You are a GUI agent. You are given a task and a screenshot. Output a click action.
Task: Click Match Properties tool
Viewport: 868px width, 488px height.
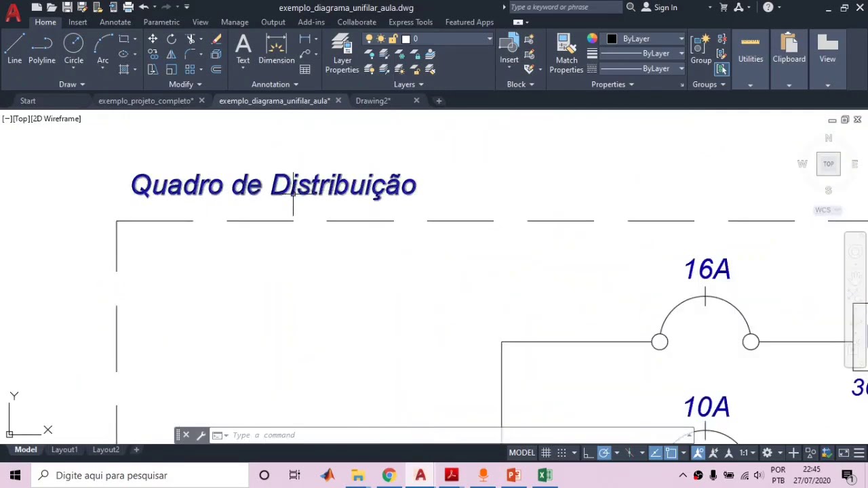pos(566,54)
